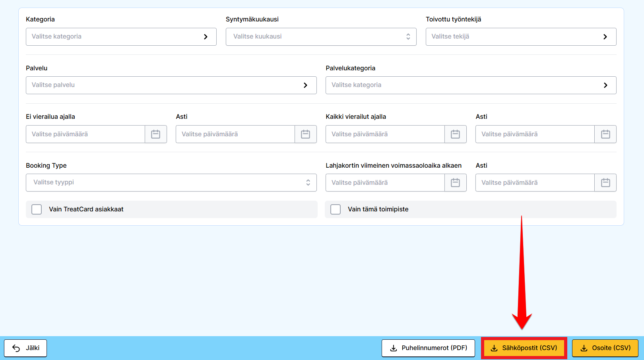Click the Booking Type label
The height and width of the screenshot is (360, 644).
[x=46, y=166]
